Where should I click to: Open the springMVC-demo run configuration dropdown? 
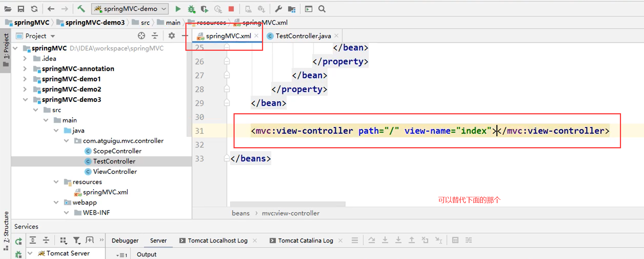[130, 9]
